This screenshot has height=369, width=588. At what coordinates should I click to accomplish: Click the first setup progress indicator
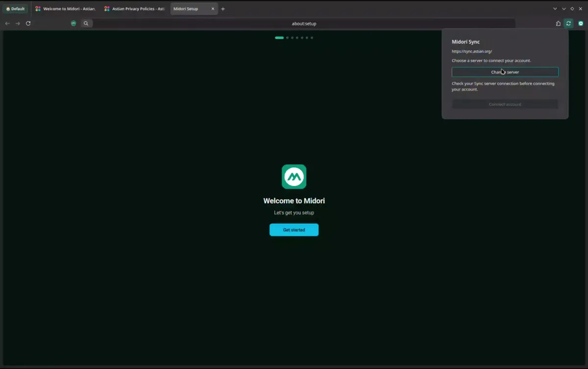point(279,38)
